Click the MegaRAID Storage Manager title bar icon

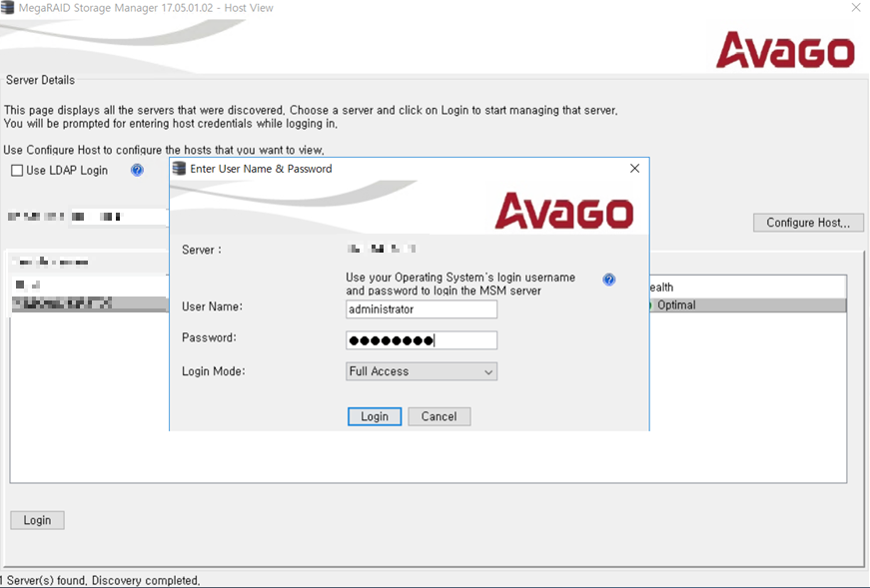point(7,8)
